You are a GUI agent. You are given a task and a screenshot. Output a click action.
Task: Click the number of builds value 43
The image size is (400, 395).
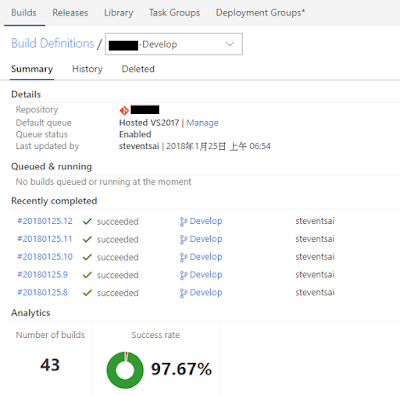(x=50, y=365)
